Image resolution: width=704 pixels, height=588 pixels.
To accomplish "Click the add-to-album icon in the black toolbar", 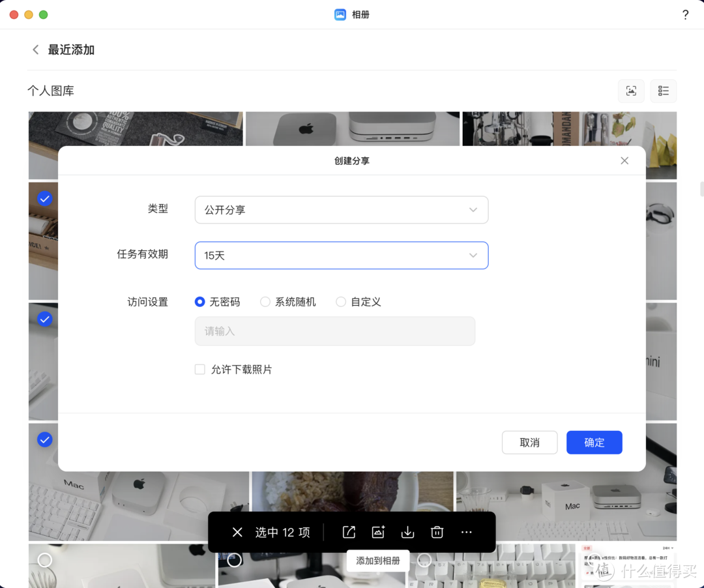I will [378, 532].
